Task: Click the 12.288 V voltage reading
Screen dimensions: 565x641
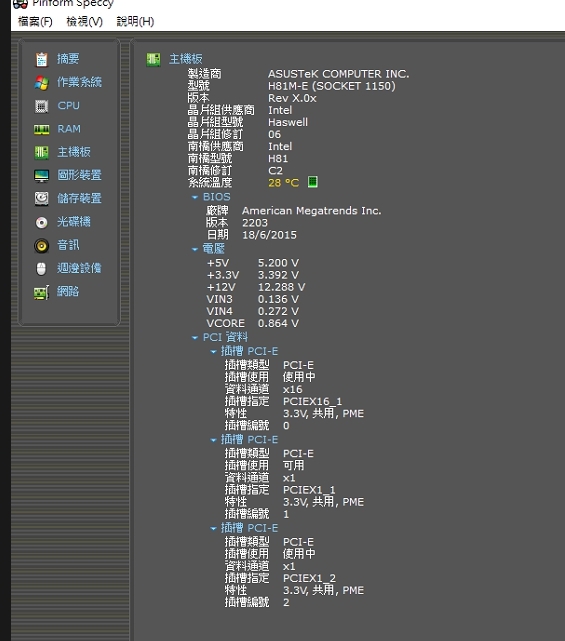Action: (x=281, y=287)
